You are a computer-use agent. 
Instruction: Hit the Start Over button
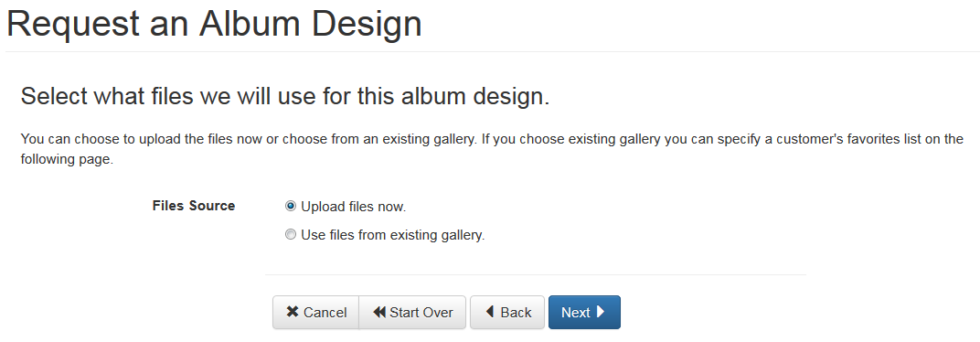[412, 312]
